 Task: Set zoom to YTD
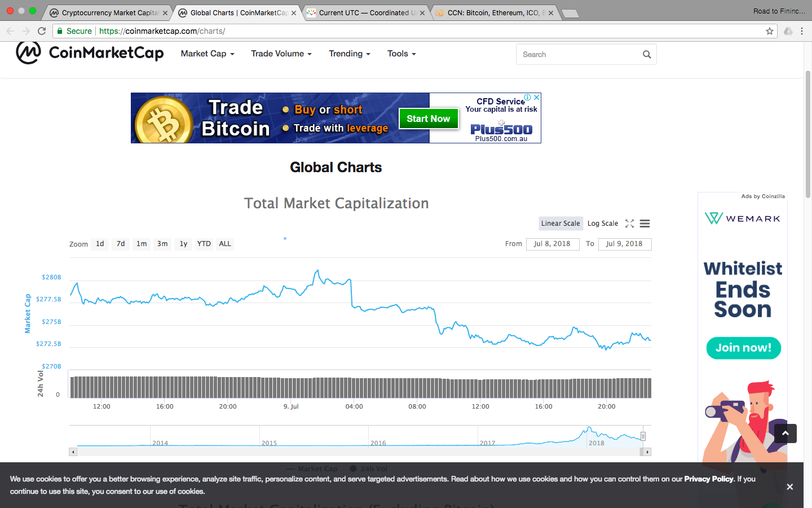[204, 244]
